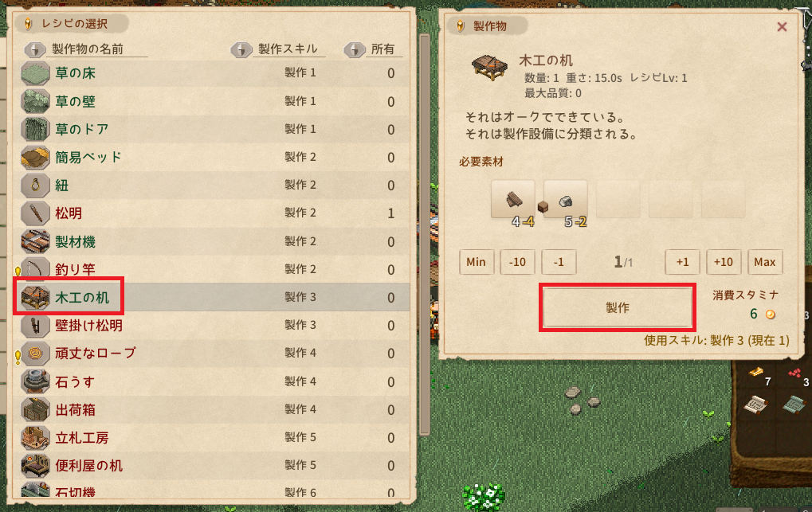Sort recipes by 製作スキル column arrow
The height and width of the screenshot is (512, 812).
241,49
